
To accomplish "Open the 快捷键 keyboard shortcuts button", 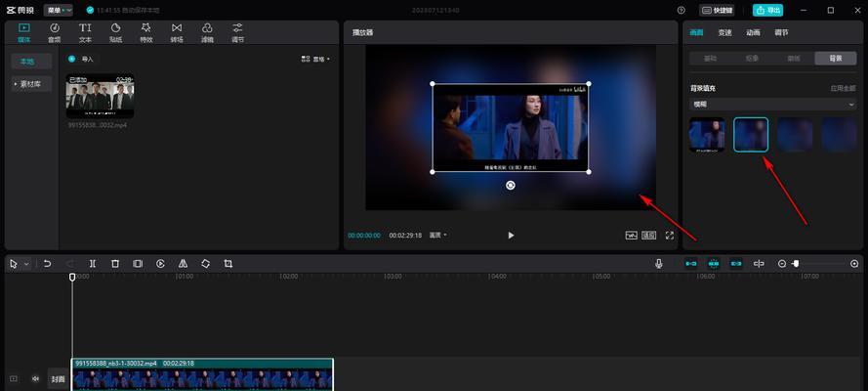I will point(718,10).
